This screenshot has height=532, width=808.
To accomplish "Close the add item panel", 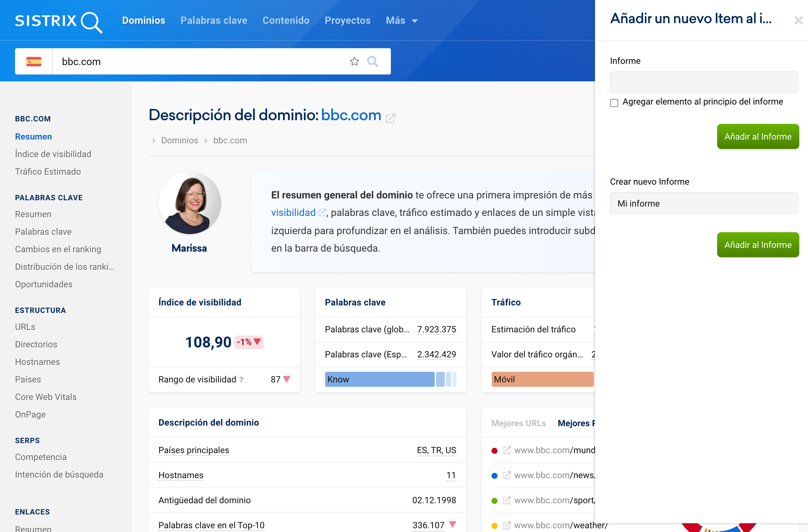I will click(798, 21).
